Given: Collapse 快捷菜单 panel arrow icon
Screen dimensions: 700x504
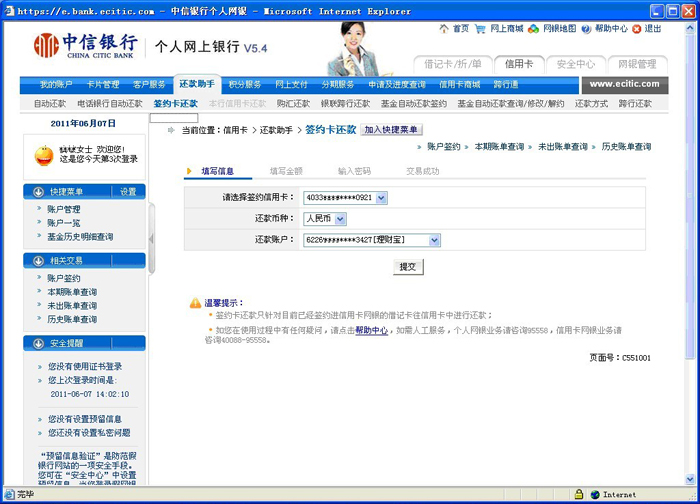Looking at the screenshot, I should click(39, 191).
